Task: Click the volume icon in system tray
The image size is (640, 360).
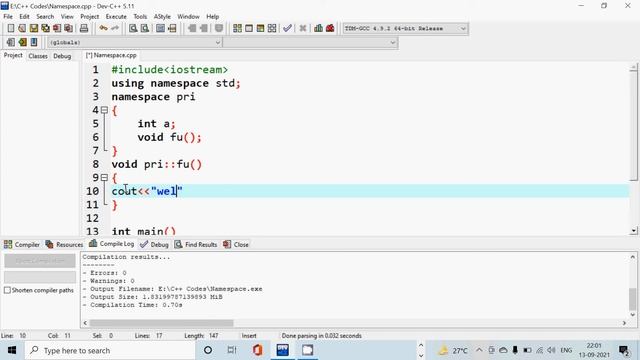Action: pos(551,350)
